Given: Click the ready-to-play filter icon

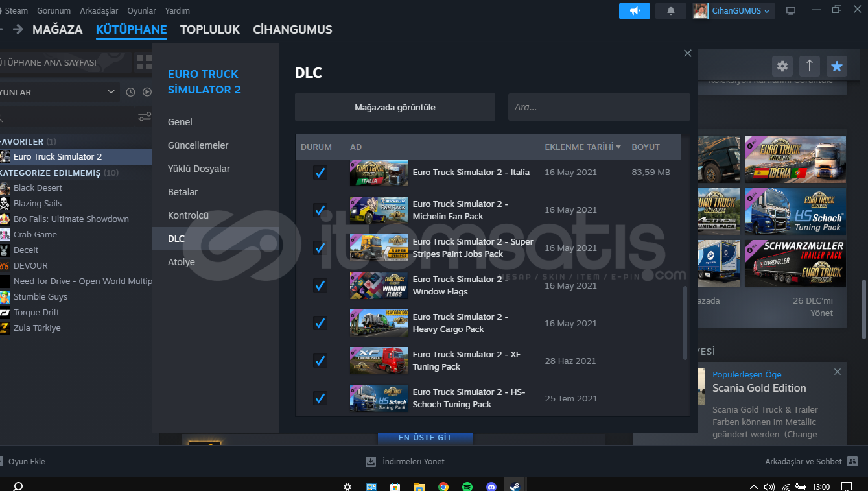Looking at the screenshot, I should [147, 92].
